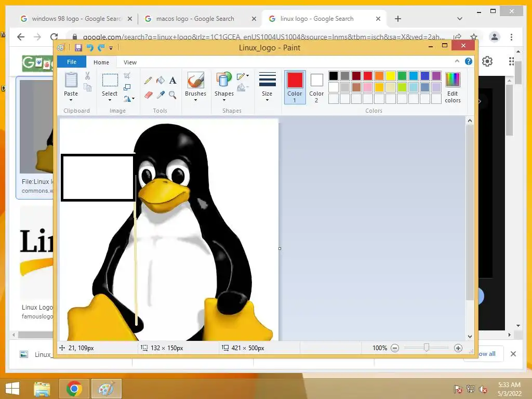Viewport: 532px width, 399px height.
Task: Open Chrome profile avatar icon
Action: click(495, 37)
